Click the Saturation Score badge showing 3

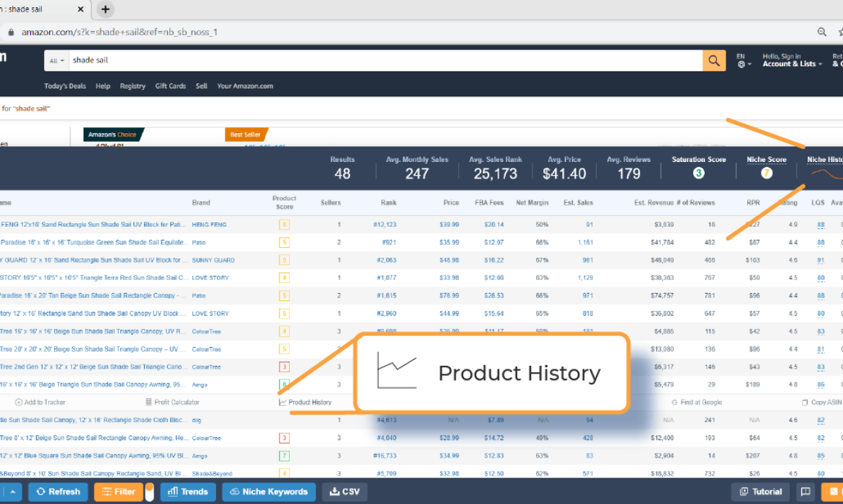698,173
